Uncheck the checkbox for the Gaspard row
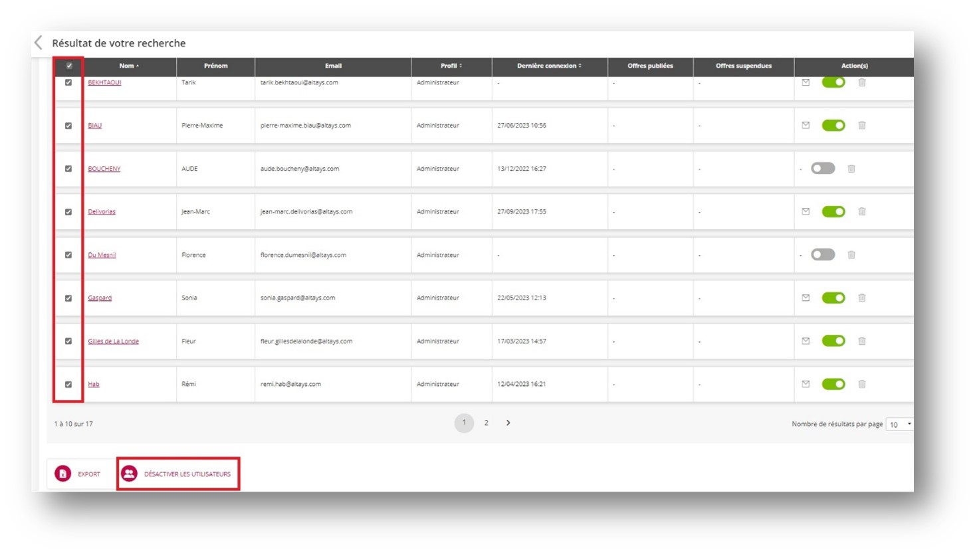 (68, 298)
